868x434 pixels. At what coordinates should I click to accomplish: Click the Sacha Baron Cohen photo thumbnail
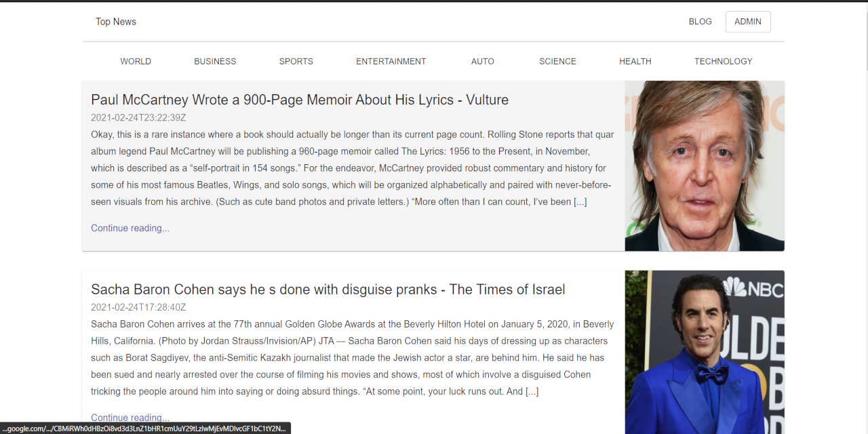(705, 352)
